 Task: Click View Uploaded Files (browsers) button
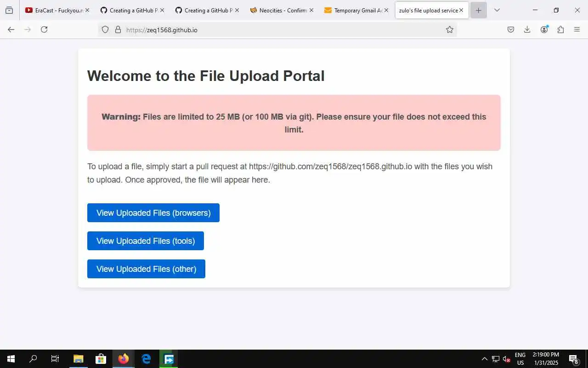tap(153, 213)
